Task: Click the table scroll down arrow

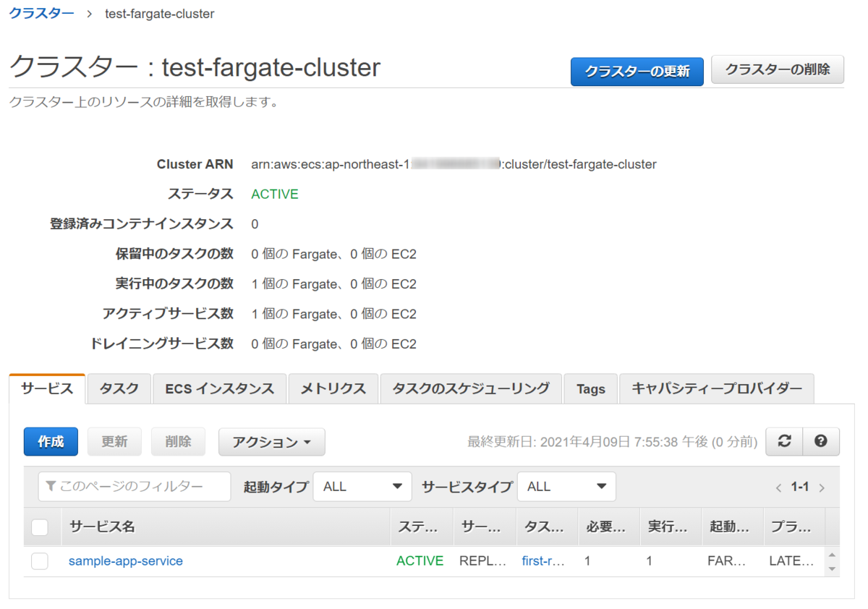Action: click(x=832, y=569)
